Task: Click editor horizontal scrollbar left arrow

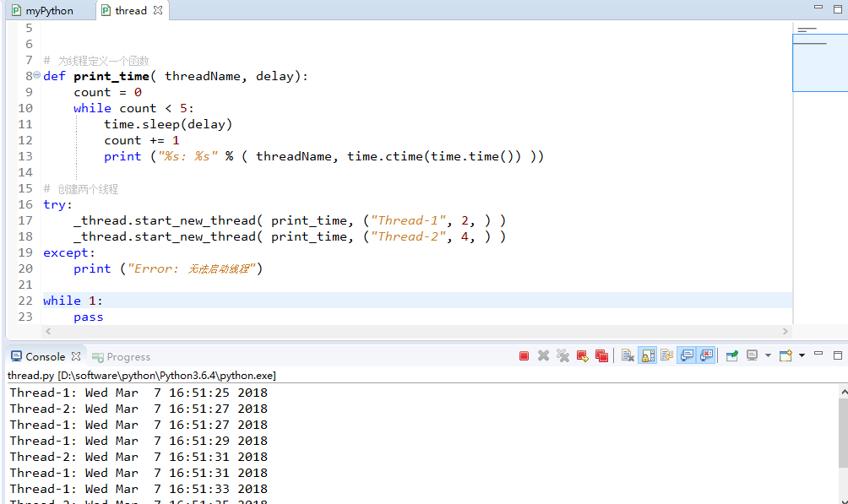Action: 49,331
